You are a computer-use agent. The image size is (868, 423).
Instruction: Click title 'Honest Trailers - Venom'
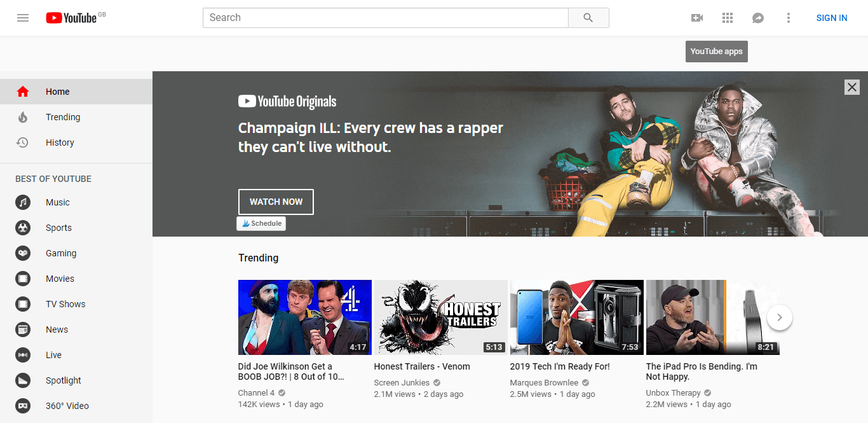click(422, 366)
